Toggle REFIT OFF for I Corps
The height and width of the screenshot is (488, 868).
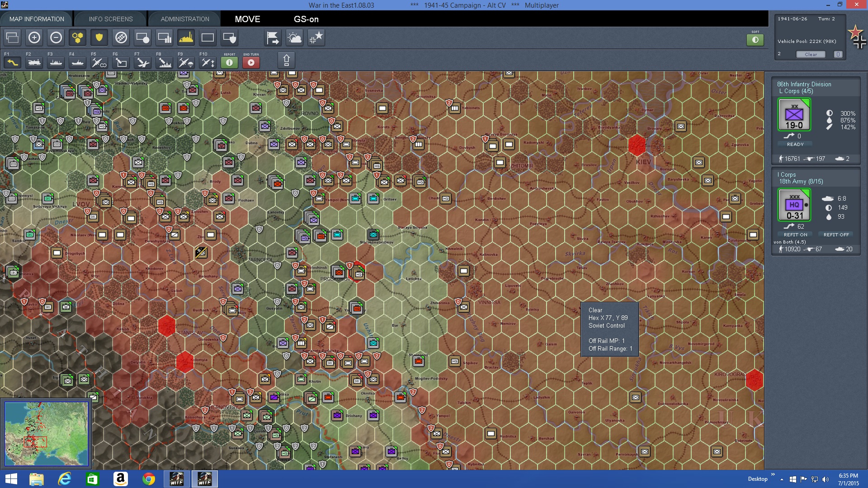(836, 235)
